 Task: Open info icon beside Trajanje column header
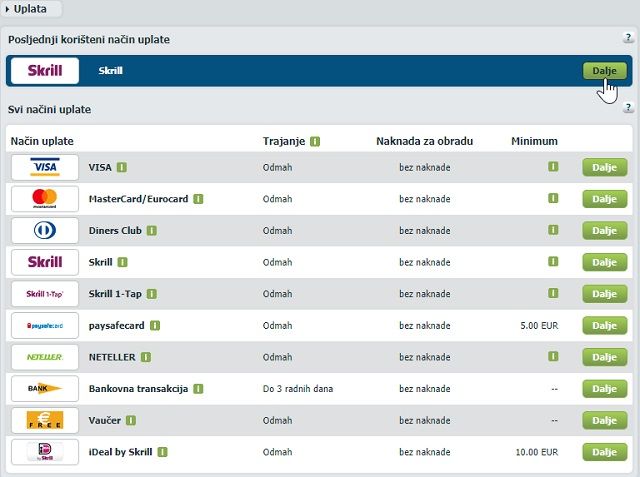point(315,141)
